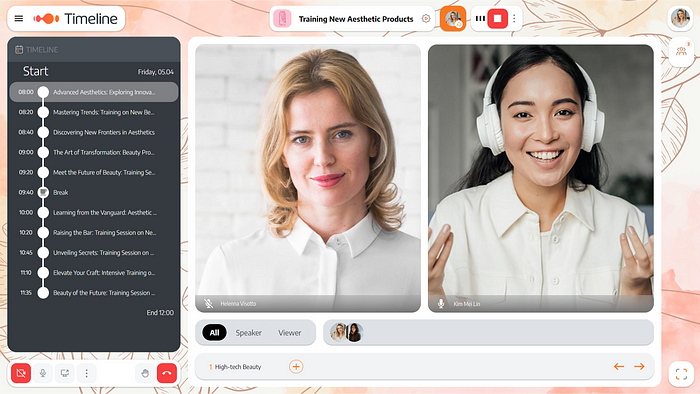700x394 pixels.
Task: Open session settings gear next to title
Action: click(x=426, y=19)
